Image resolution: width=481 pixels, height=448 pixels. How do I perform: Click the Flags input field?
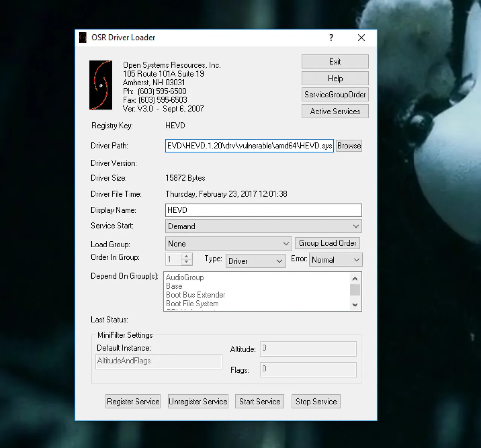click(308, 370)
